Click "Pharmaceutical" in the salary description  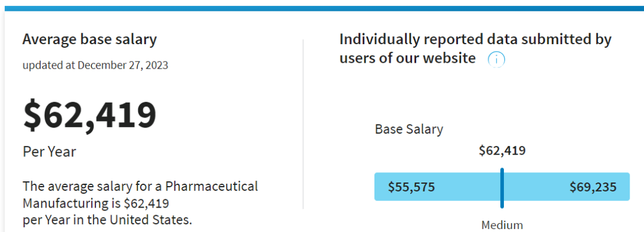coord(212,187)
